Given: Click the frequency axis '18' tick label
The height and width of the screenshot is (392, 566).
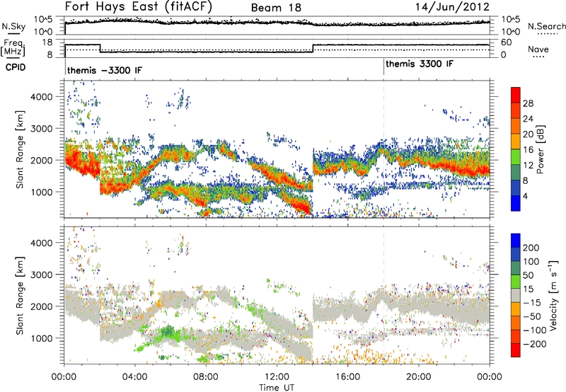Looking at the screenshot, I should (x=47, y=42).
